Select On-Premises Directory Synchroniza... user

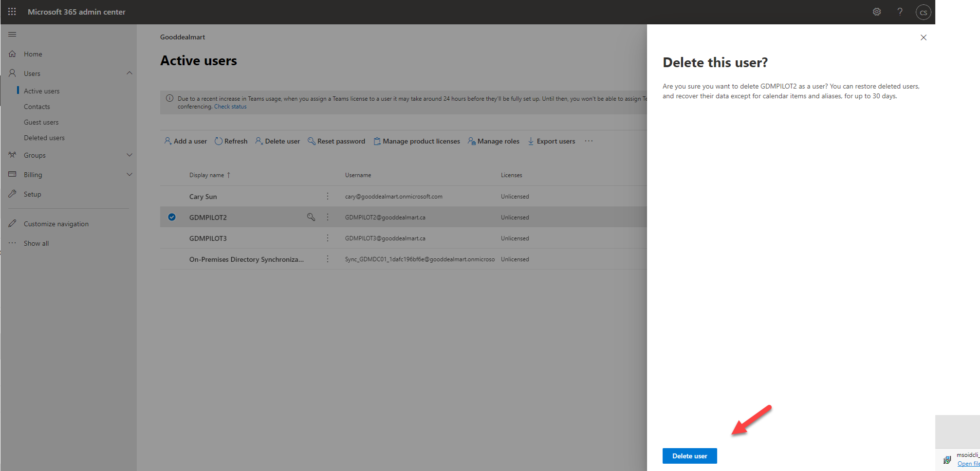(x=246, y=259)
